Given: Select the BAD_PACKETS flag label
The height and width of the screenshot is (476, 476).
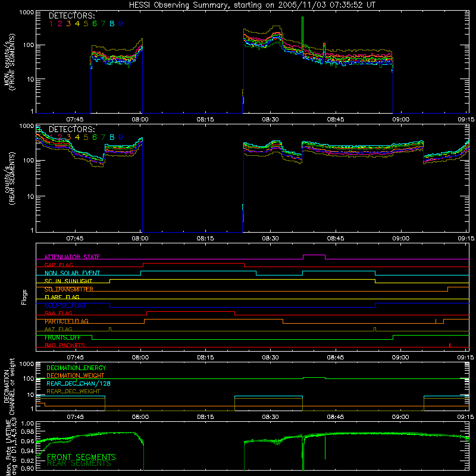Looking at the screenshot, I should (65, 345).
